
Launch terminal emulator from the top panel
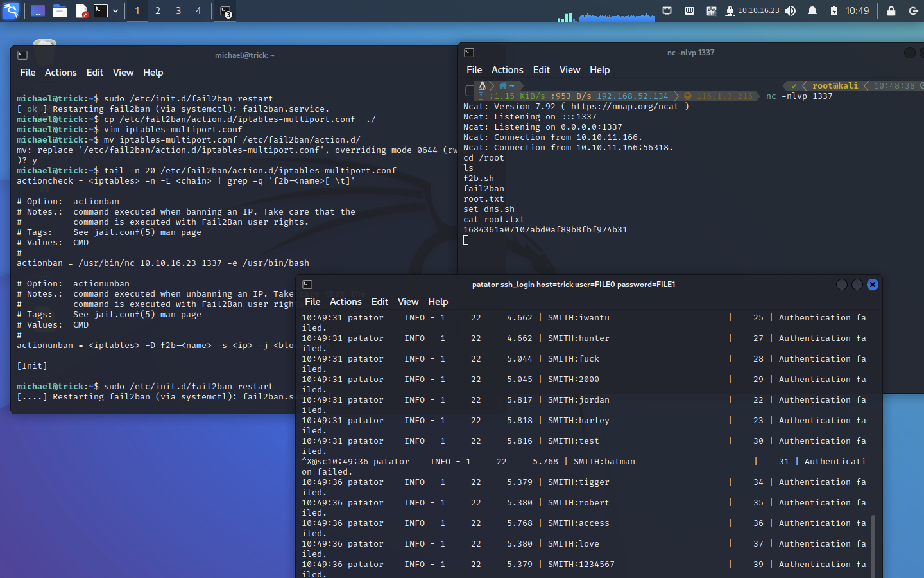point(101,11)
